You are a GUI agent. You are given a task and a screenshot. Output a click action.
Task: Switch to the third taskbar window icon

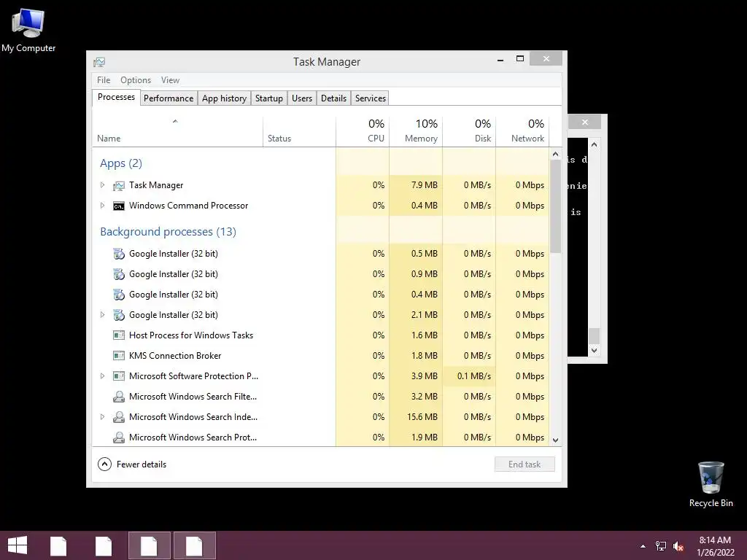point(149,545)
